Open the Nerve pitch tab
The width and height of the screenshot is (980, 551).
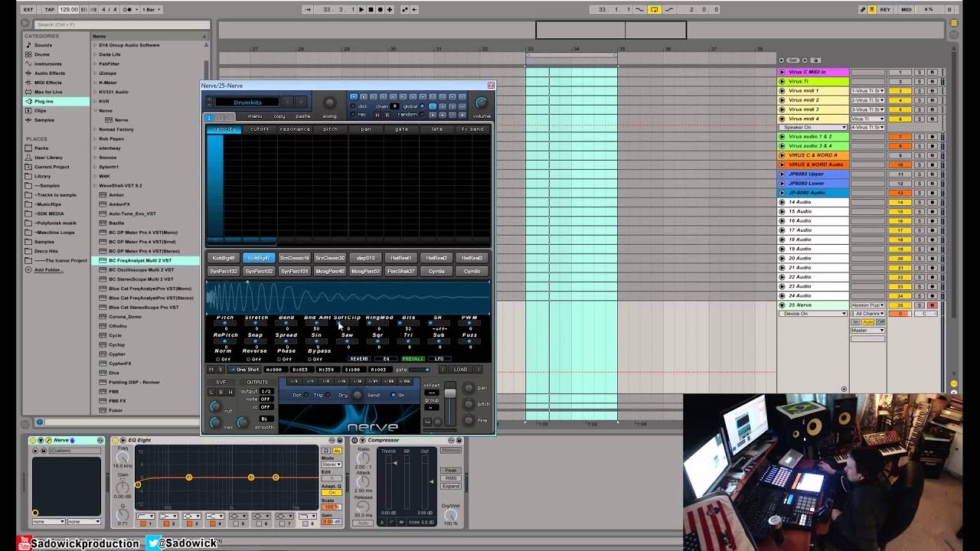pos(330,129)
